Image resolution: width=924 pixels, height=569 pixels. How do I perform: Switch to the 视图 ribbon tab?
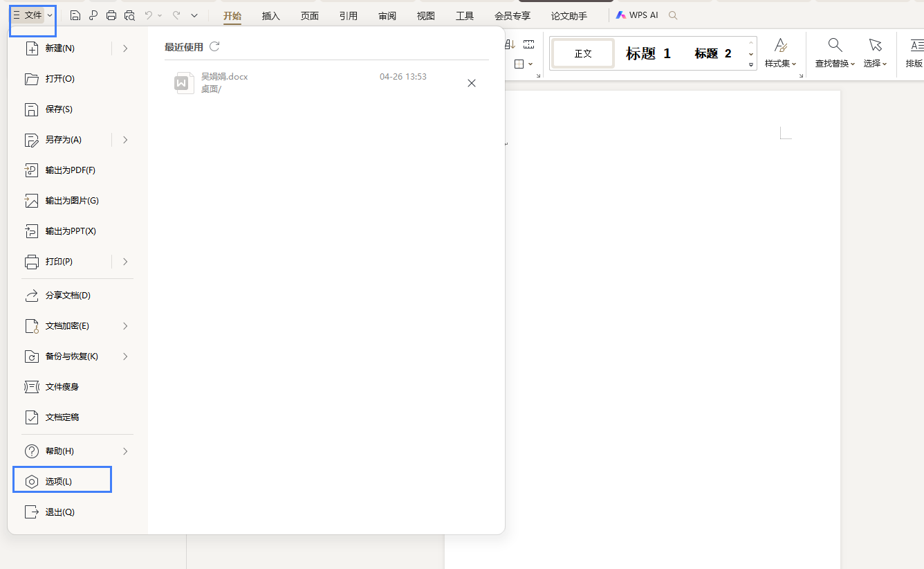426,15
